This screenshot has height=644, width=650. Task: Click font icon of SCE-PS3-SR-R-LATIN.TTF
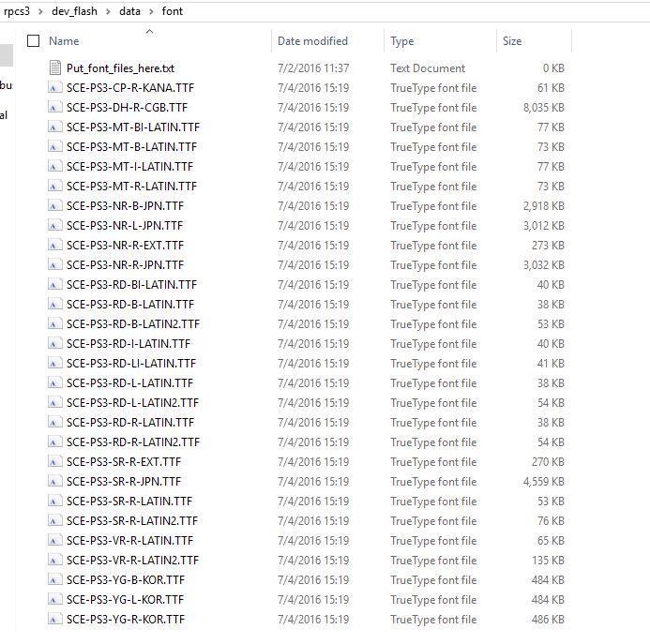click(x=54, y=501)
